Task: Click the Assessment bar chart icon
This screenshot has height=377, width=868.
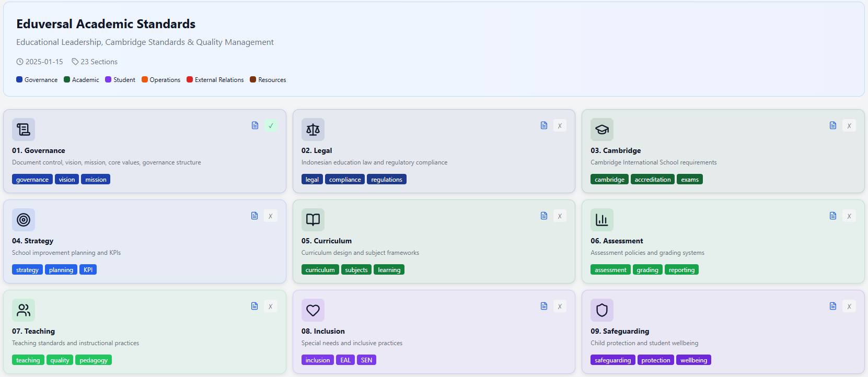Action: point(602,220)
